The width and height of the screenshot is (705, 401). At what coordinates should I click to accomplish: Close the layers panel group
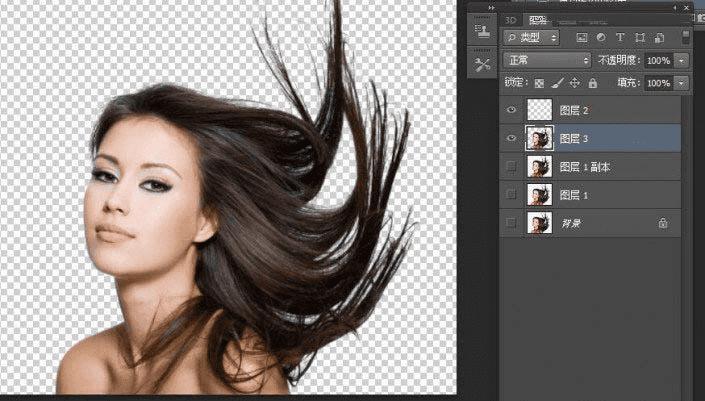(x=686, y=8)
